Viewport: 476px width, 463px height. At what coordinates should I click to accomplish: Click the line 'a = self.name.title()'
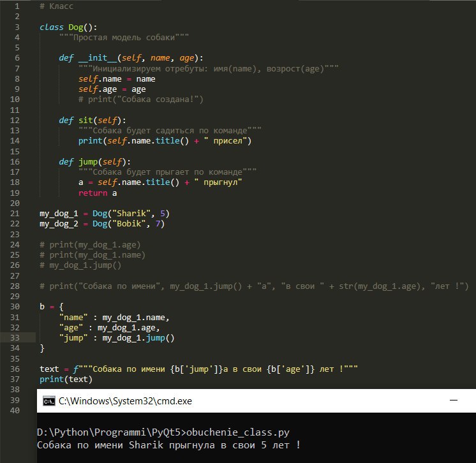(x=160, y=182)
